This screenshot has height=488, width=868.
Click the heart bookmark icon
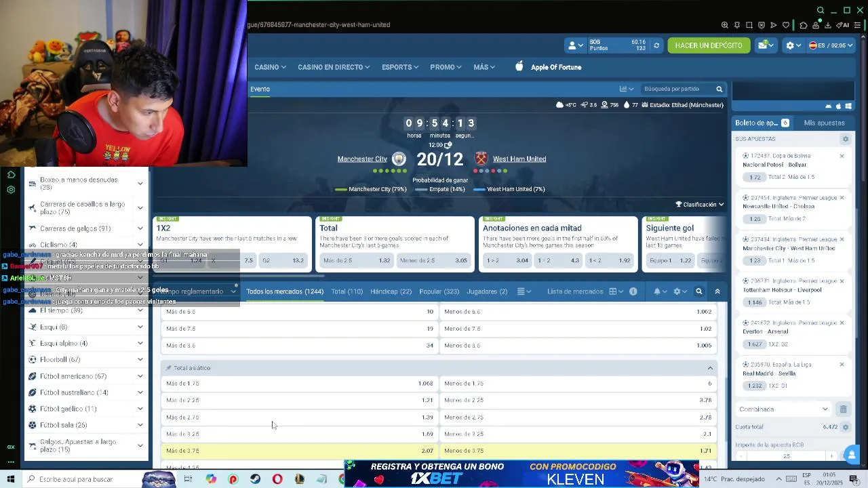[x=786, y=25]
